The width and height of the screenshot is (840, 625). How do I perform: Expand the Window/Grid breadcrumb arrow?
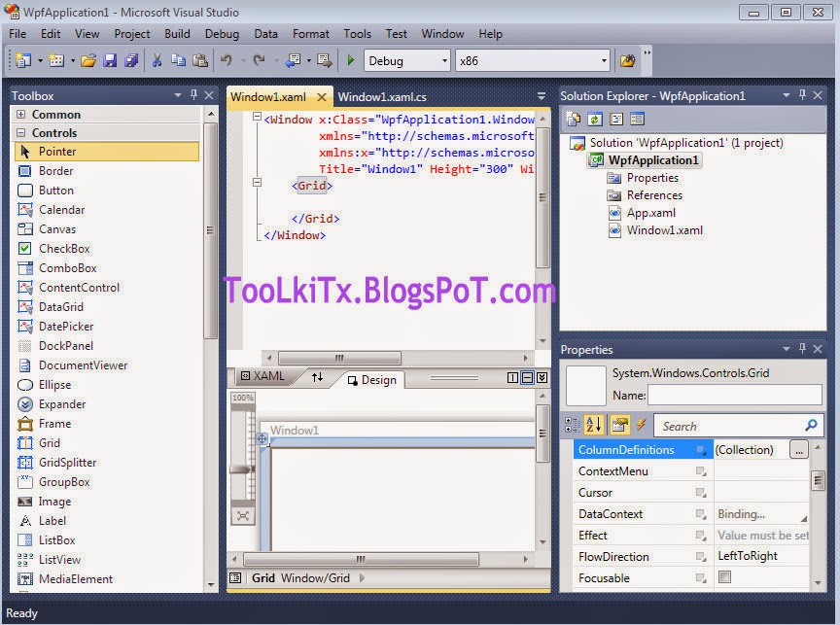click(362, 578)
